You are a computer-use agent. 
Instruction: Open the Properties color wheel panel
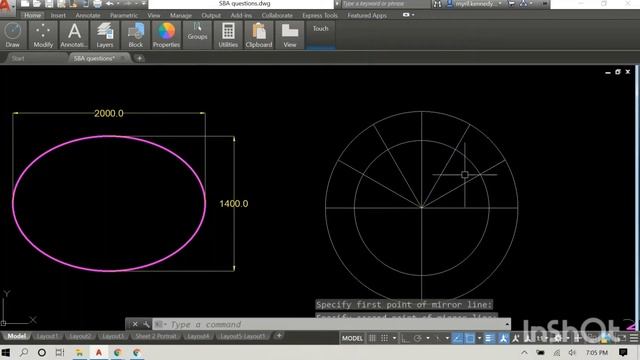166,35
